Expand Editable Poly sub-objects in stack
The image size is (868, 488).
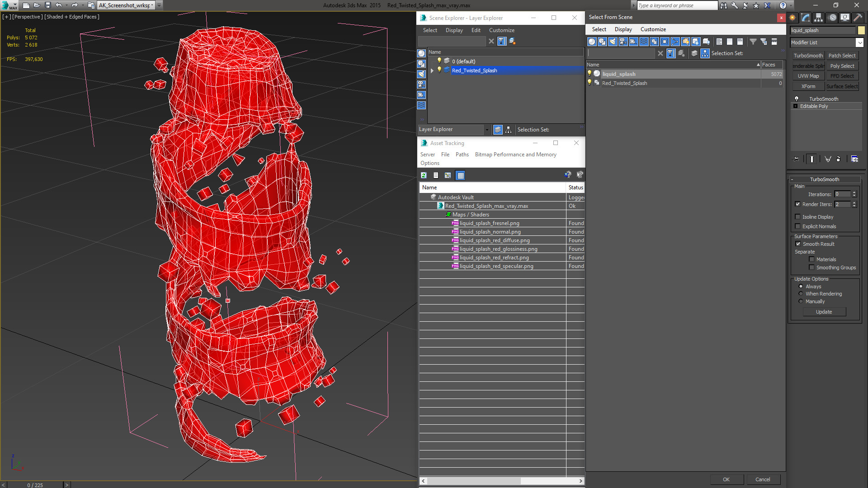[x=796, y=106]
